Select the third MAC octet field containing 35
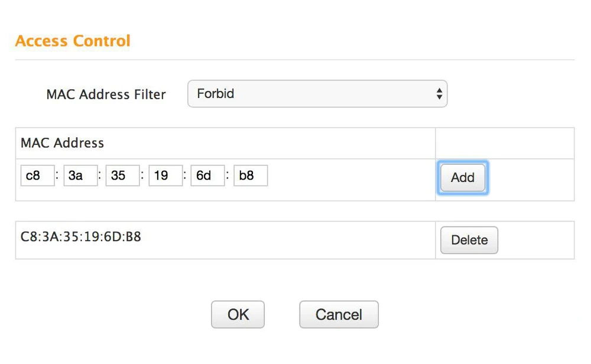This screenshot has width=591, height=364. [122, 176]
